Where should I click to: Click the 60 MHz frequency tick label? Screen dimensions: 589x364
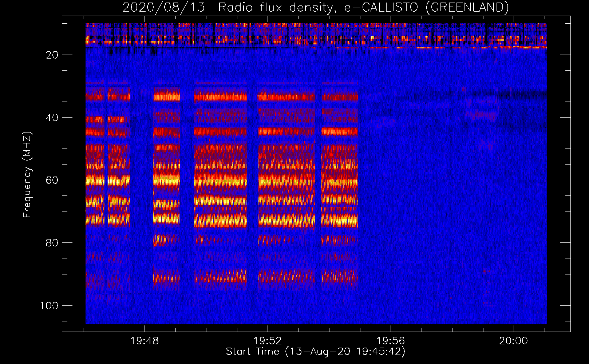[x=52, y=180]
